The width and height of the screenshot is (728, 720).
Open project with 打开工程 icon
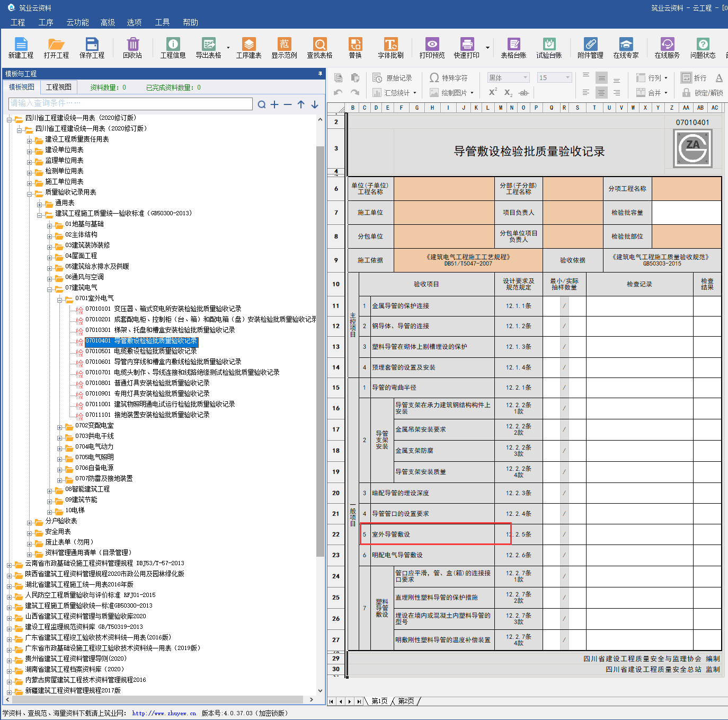56,48
